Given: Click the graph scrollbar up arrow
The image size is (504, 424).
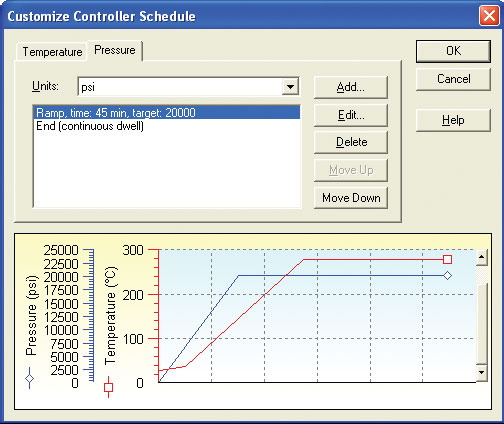Looking at the screenshot, I should click(x=482, y=257).
